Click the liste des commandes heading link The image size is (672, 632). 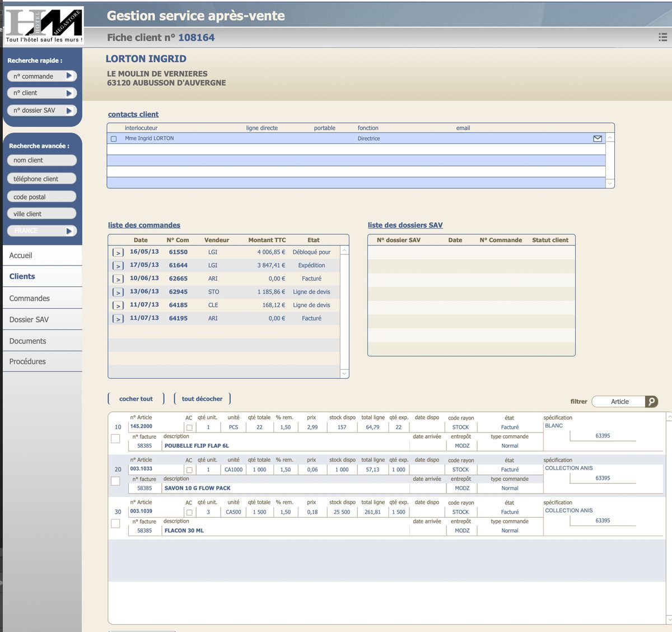point(144,225)
